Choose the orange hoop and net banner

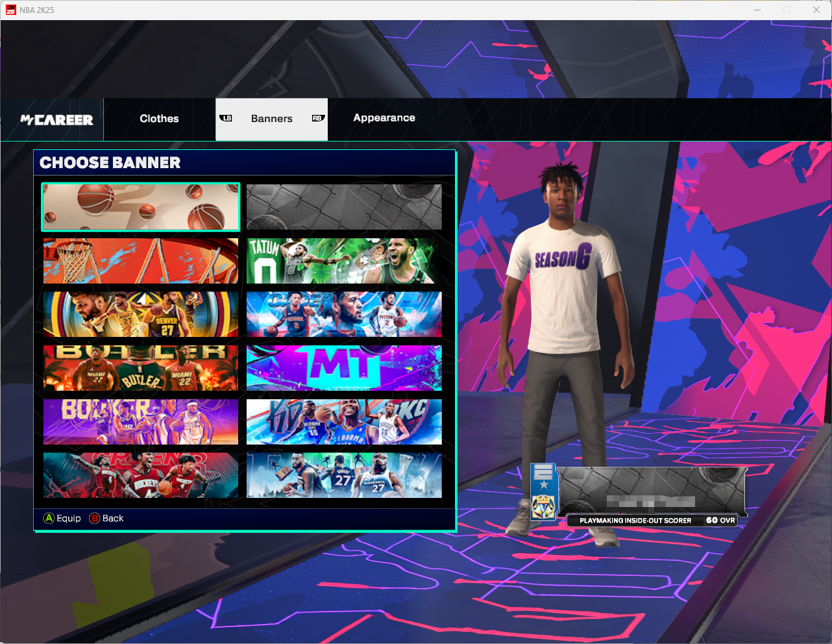pos(141,261)
